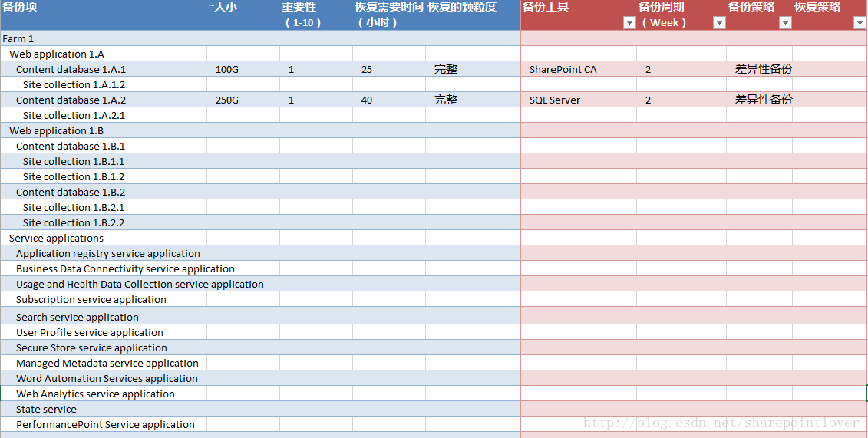This screenshot has width=868, height=438.
Task: Select cell Site collection 1.B.2.1
Action: [104, 207]
